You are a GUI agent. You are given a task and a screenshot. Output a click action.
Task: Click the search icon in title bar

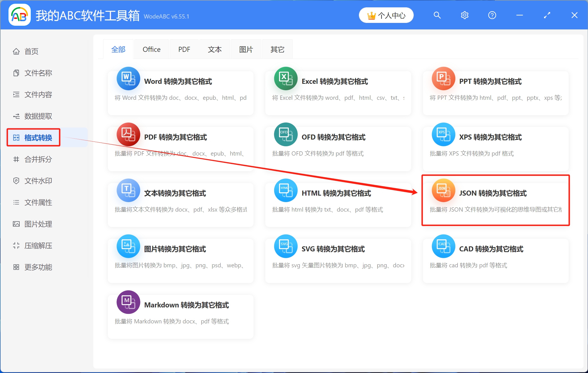pyautogui.click(x=437, y=15)
